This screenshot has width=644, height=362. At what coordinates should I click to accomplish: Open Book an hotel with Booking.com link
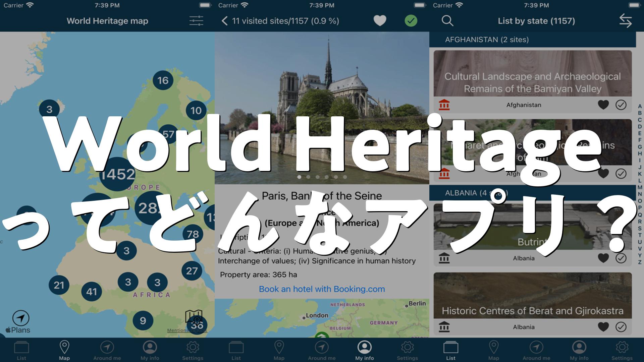point(322,289)
